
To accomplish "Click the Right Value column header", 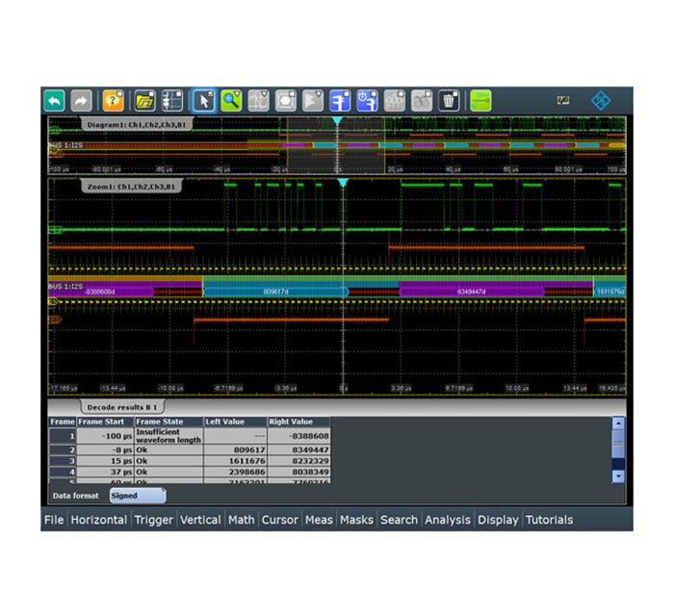I will 299,422.
